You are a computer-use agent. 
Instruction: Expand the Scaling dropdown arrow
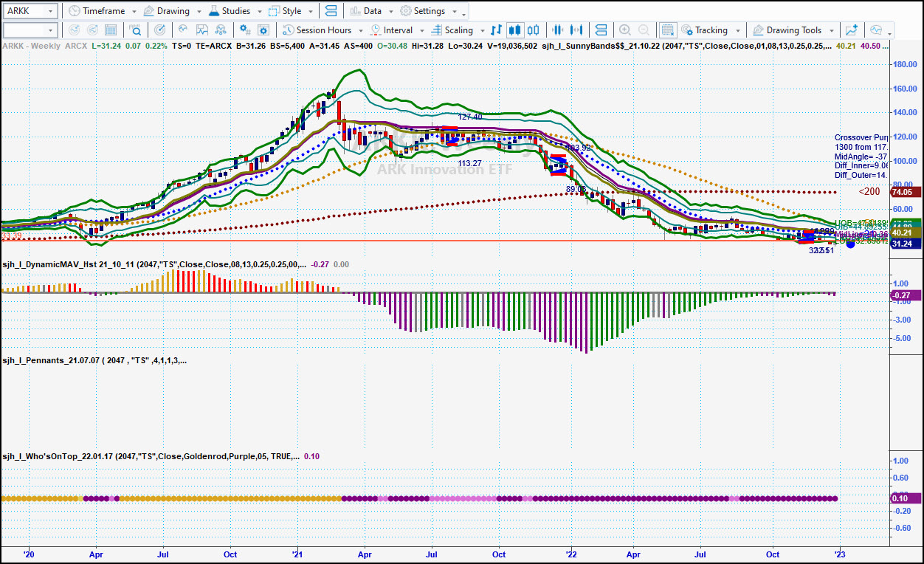tap(483, 31)
